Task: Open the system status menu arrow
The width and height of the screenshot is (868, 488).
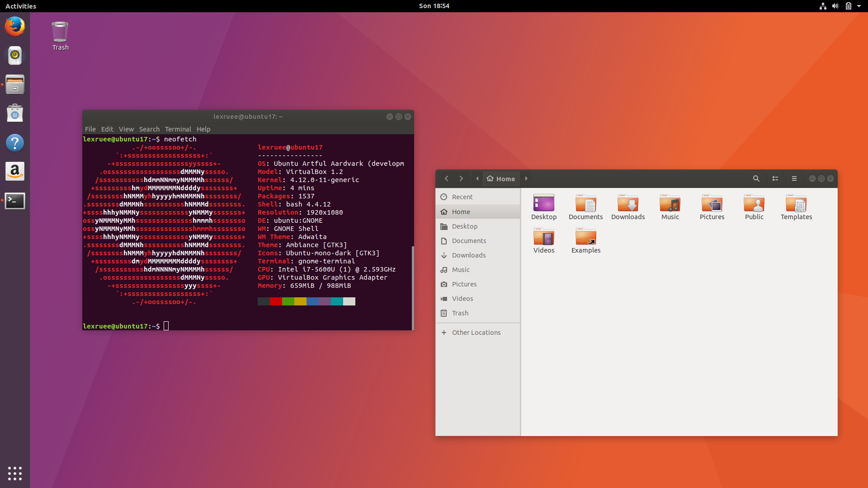Action: tap(859, 6)
